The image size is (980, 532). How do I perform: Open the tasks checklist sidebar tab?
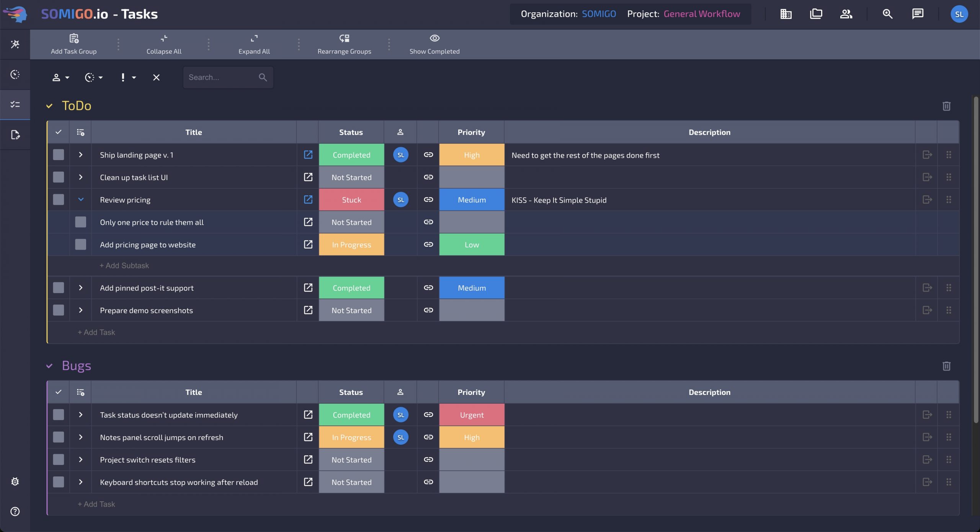(x=15, y=105)
